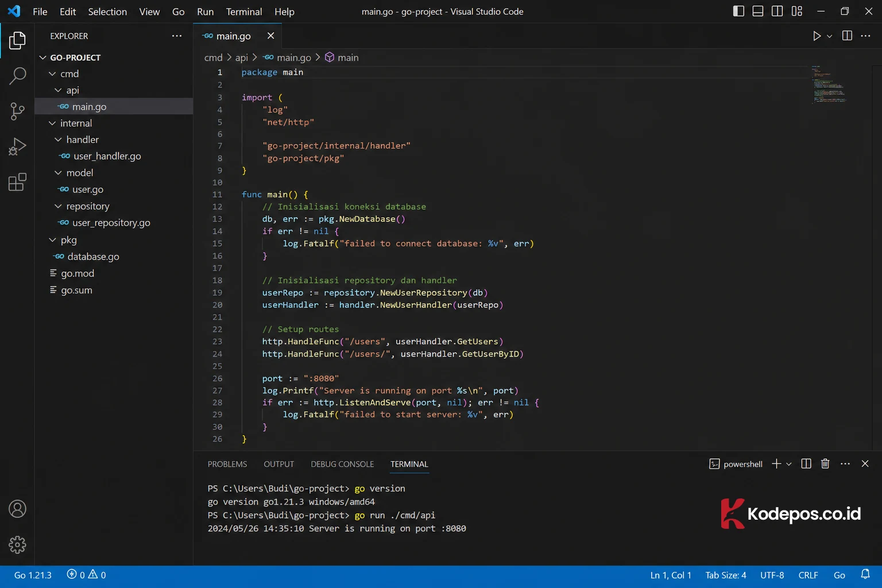Close the bottom terminal panel

tap(865, 463)
